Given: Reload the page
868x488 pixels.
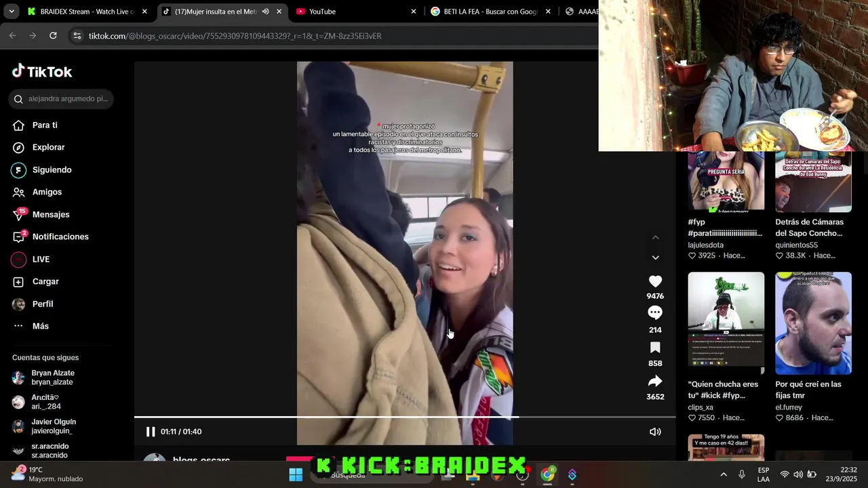Looking at the screenshot, I should pyautogui.click(x=53, y=36).
